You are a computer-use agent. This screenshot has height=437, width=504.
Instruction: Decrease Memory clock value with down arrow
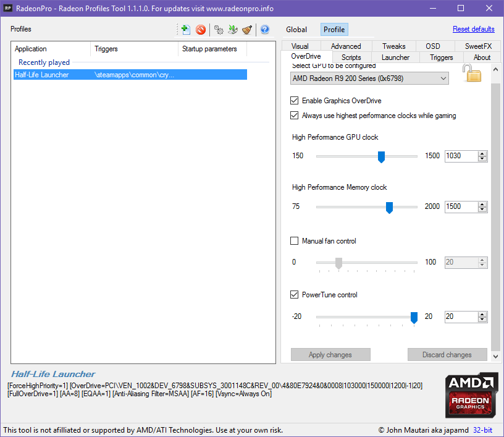click(482, 210)
